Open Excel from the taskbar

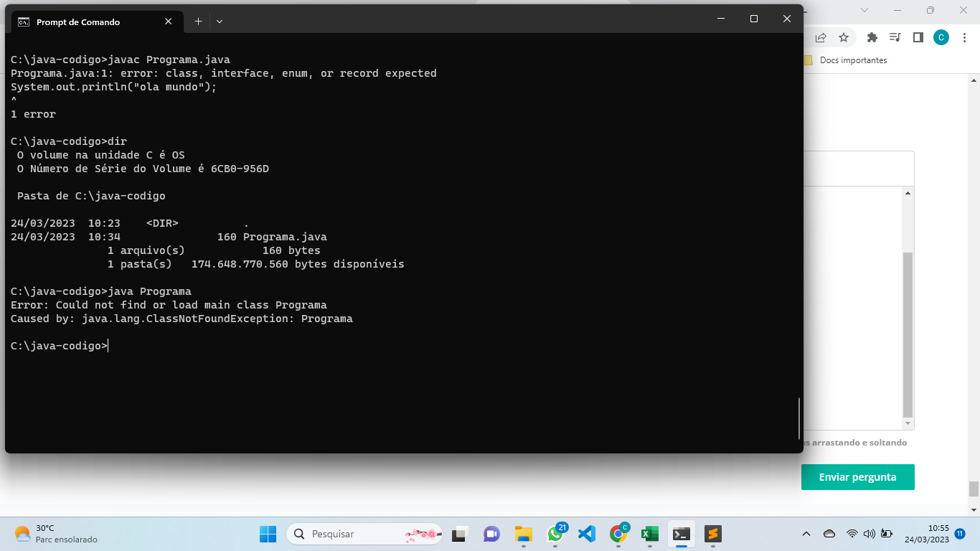point(650,534)
